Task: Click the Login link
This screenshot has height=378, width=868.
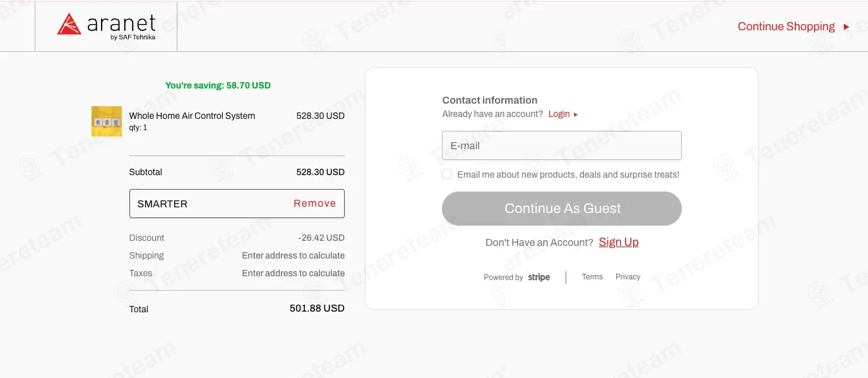Action: (559, 114)
